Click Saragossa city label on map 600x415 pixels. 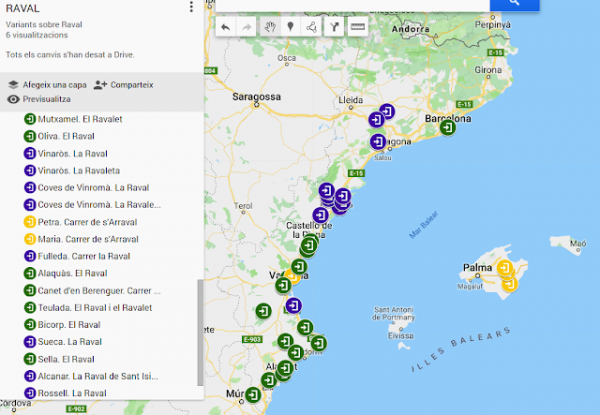pyautogui.click(x=256, y=97)
